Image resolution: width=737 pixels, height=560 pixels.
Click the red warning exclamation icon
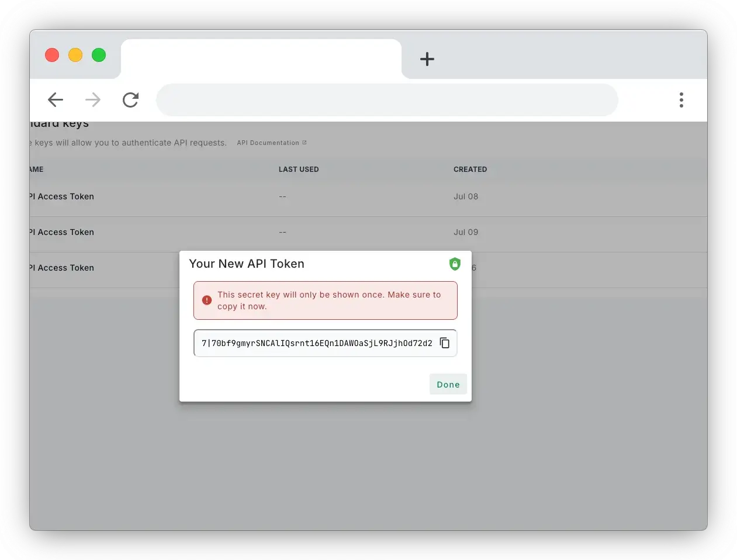point(207,300)
